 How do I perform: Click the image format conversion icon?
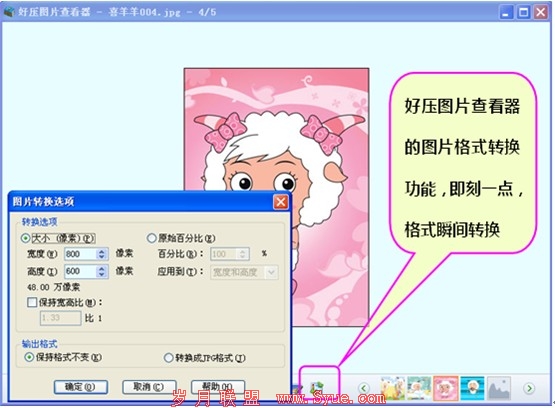(317, 388)
